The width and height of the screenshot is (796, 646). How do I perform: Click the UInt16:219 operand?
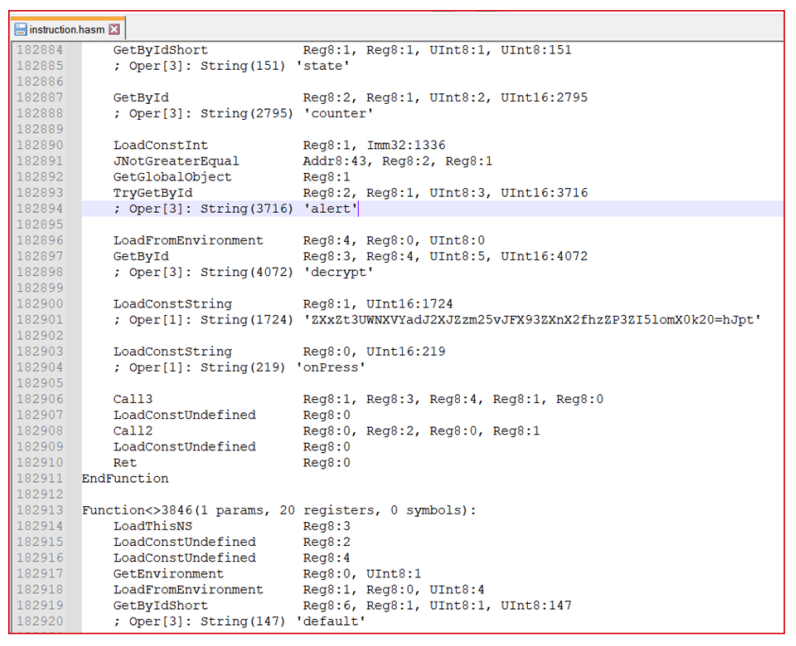406,352
